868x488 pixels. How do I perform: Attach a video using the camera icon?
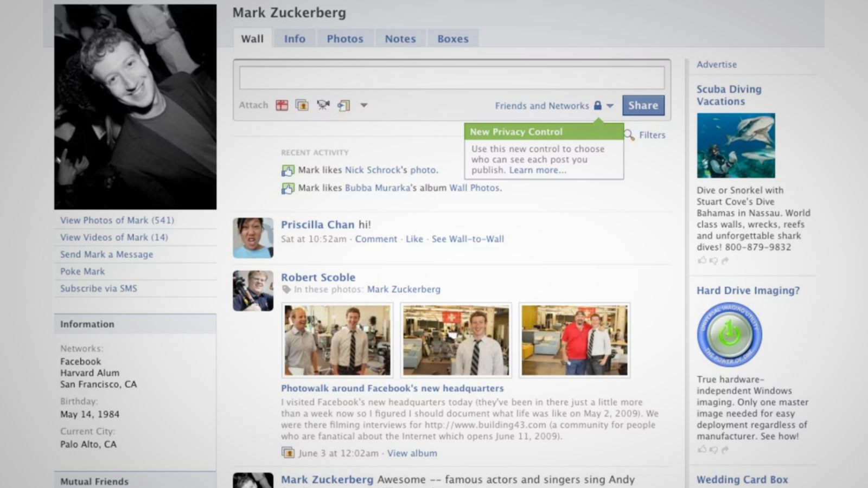coord(323,105)
